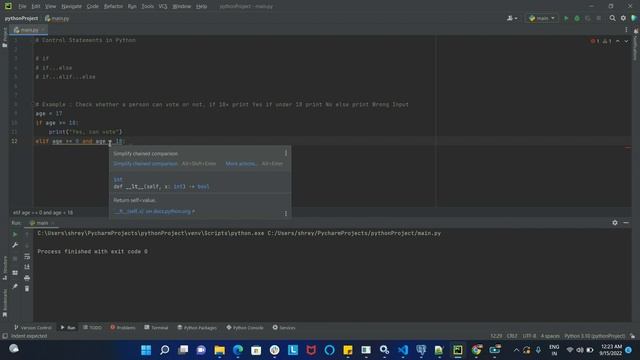Pin the Run tab
Viewport: 640px width, 360px height.
15,287
